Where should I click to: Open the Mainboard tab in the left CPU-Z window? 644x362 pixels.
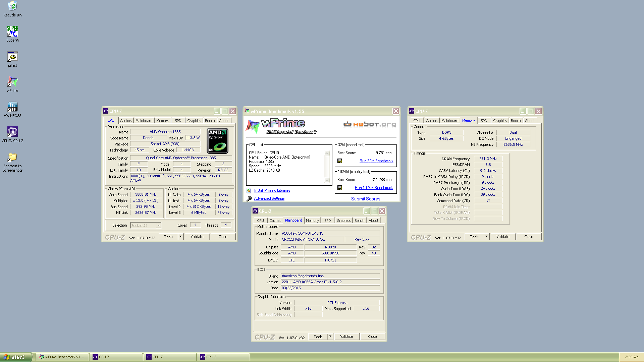point(144,121)
